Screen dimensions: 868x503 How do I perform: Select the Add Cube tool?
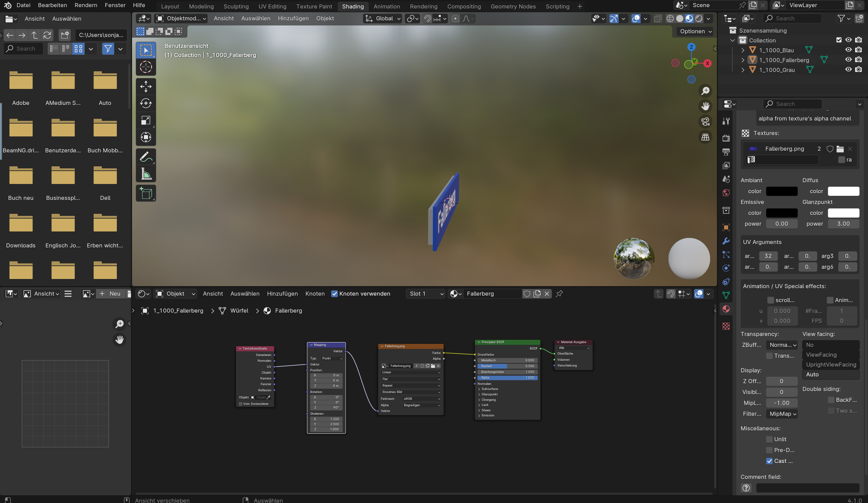pos(146,194)
